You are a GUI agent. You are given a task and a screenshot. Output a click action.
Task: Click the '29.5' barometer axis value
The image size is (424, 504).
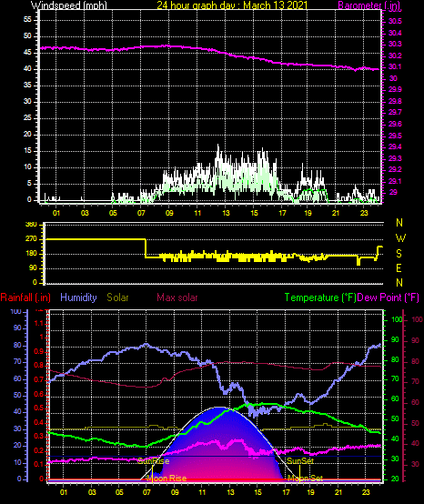pos(395,136)
